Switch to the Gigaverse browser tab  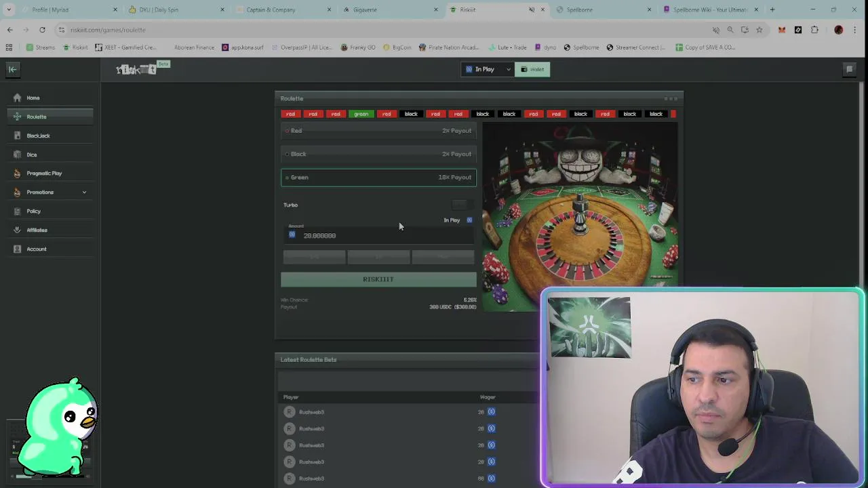(391, 9)
